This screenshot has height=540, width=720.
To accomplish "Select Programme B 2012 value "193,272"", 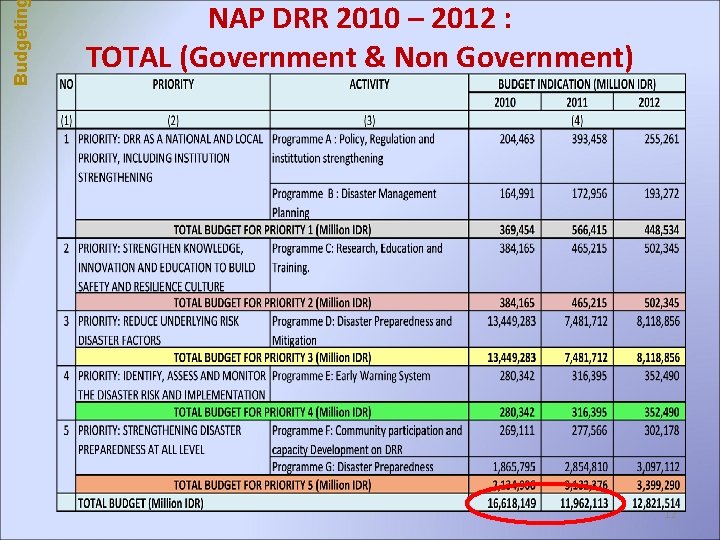I will coord(661,193).
